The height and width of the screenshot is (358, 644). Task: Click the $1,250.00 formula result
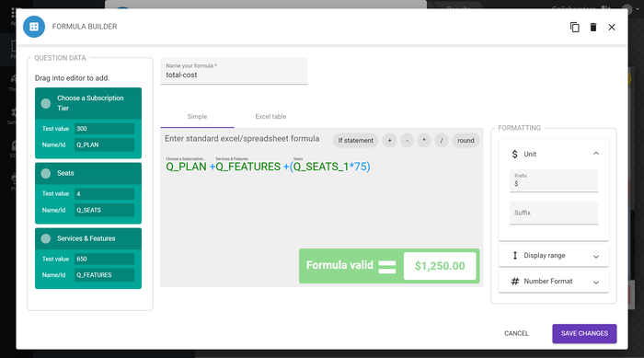pos(440,266)
